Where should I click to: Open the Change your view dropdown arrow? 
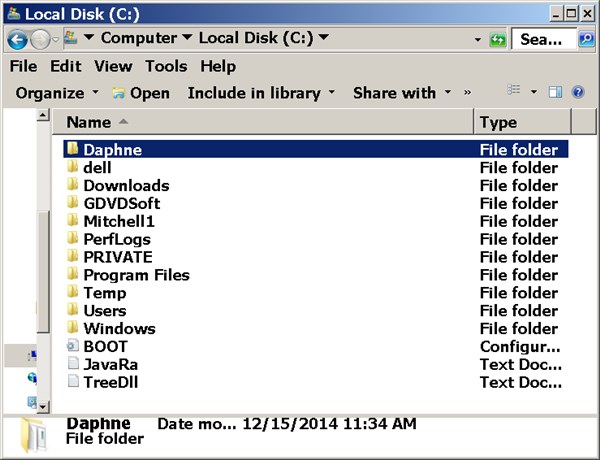tap(534, 93)
